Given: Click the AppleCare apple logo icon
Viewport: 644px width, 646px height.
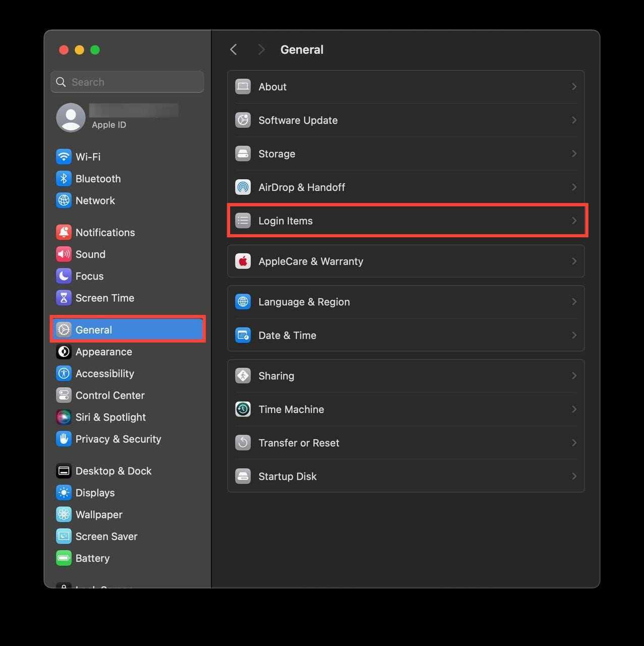Looking at the screenshot, I should [x=243, y=261].
